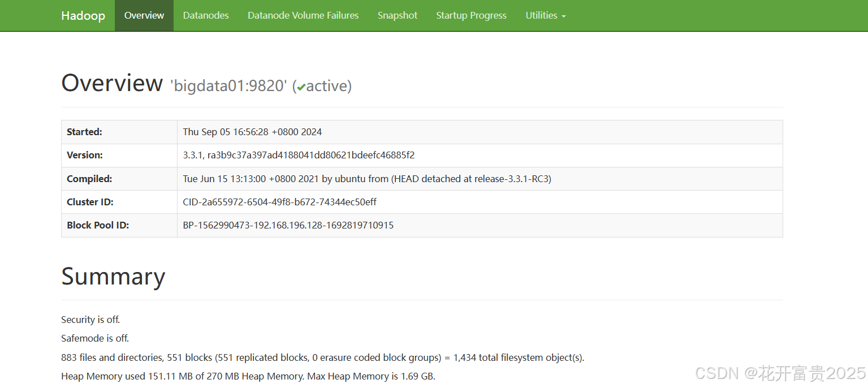Click the 'bigdata01:9820' host text
Screen dimensions: 868x388
point(228,86)
